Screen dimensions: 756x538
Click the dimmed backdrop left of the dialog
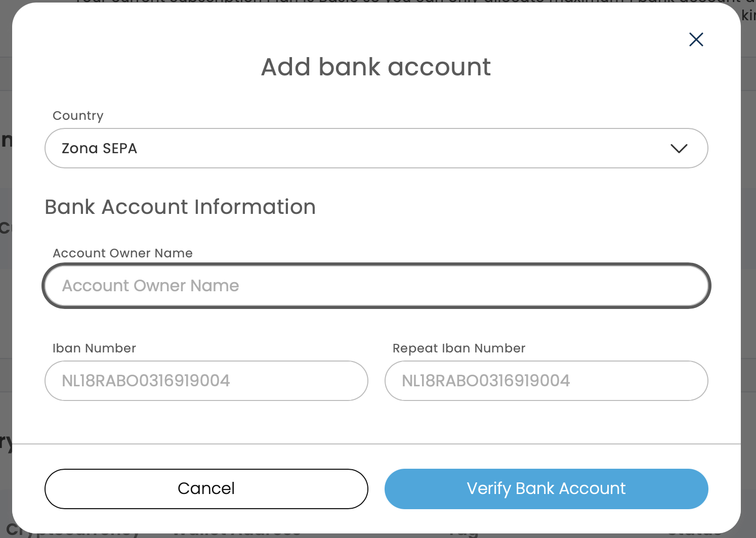[5, 303]
